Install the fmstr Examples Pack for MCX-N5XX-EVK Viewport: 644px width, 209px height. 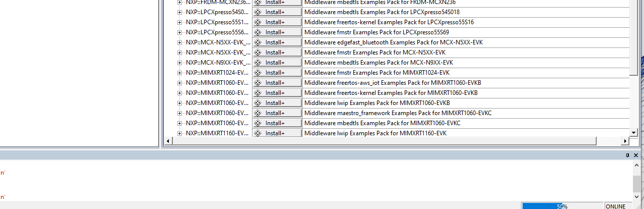pos(277,53)
